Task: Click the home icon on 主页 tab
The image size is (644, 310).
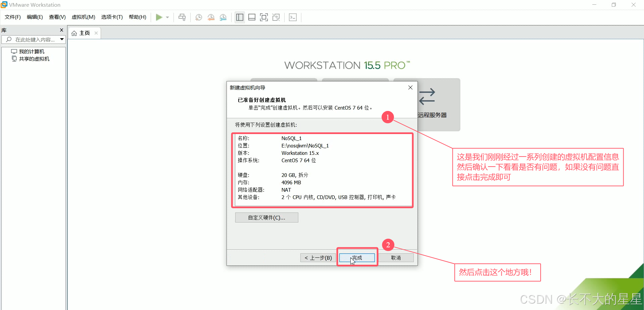Action: [x=74, y=33]
